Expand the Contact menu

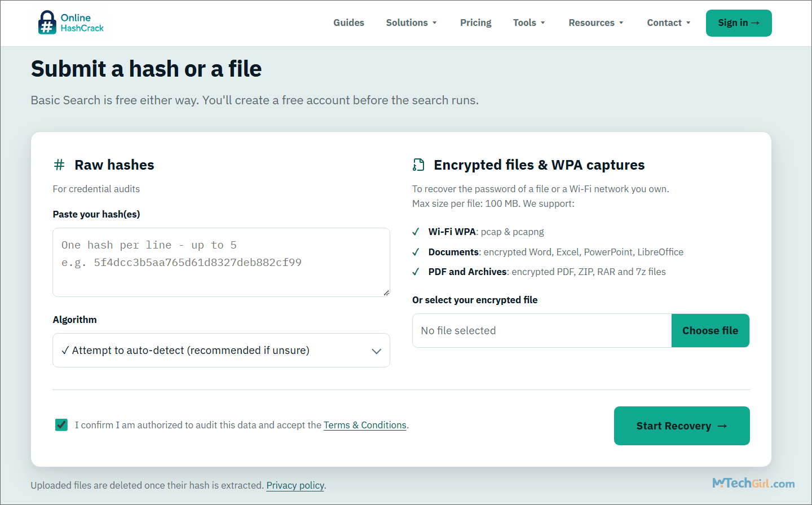pyautogui.click(x=668, y=23)
